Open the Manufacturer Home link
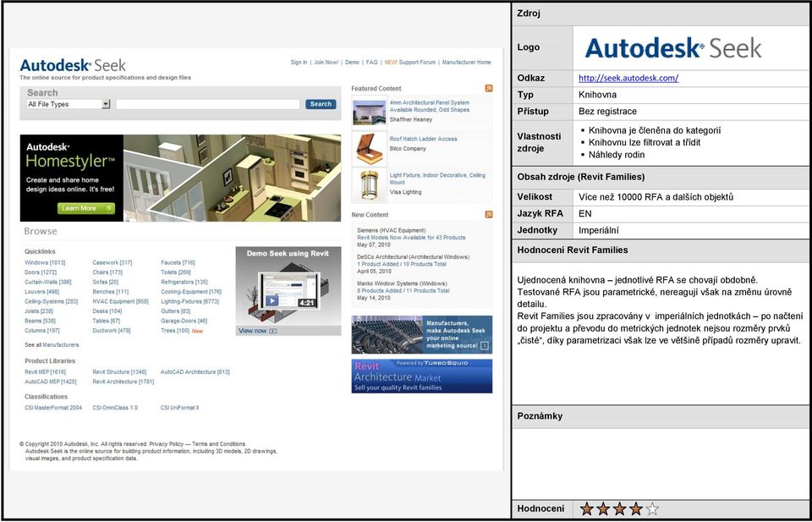 coord(467,62)
